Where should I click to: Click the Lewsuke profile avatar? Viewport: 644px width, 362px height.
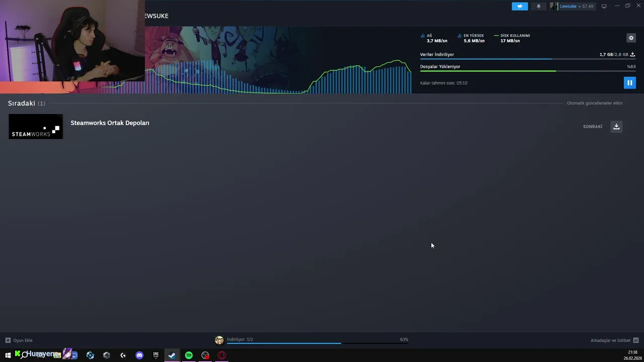tap(554, 6)
